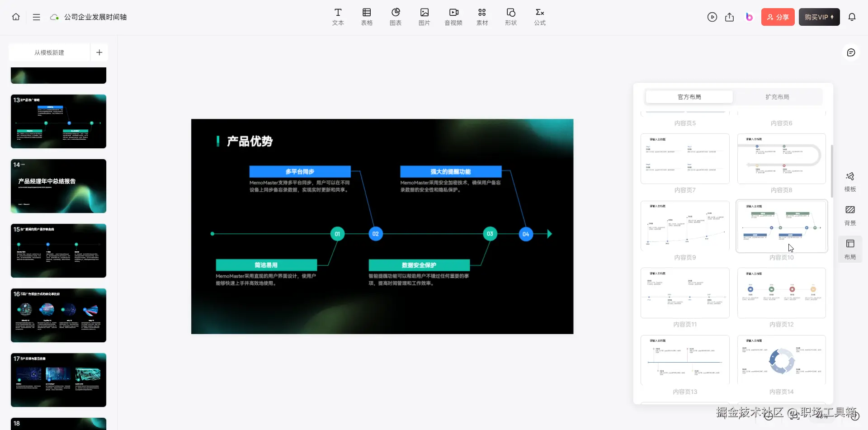The height and width of the screenshot is (430, 868).
Task: Apply the 内容页8 layout
Action: point(782,159)
